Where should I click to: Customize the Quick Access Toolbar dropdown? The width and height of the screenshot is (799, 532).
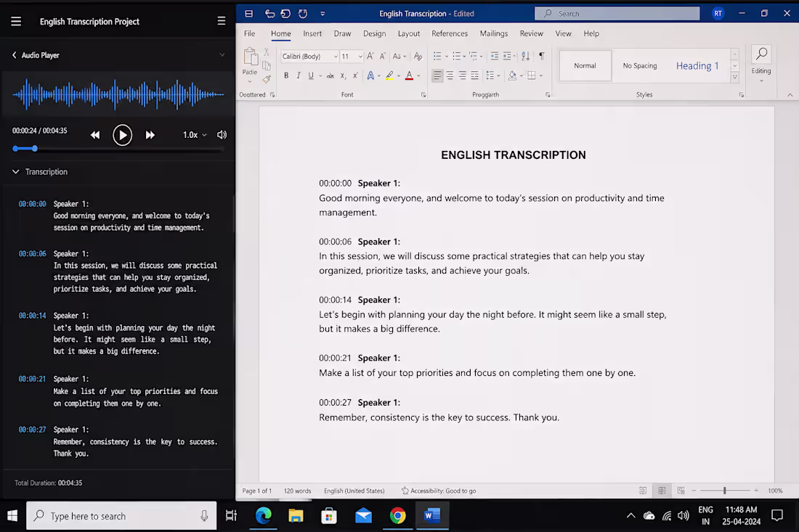[x=323, y=14]
